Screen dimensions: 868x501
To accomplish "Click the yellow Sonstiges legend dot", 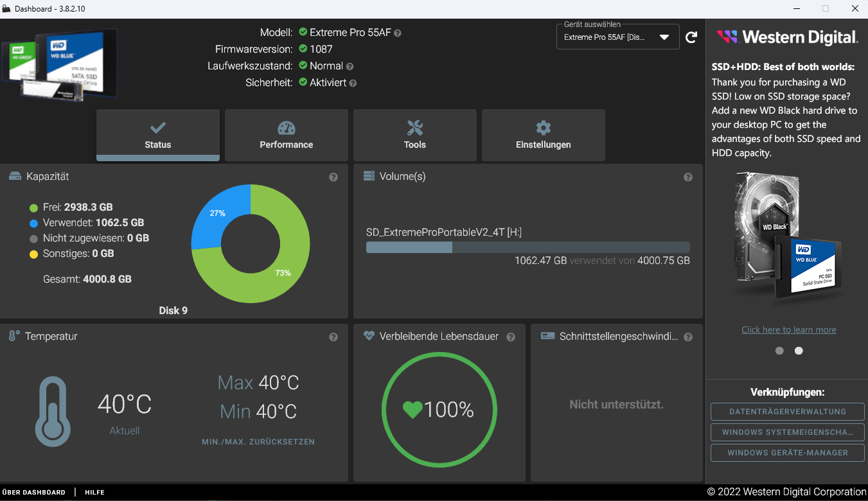I will 34,254.
